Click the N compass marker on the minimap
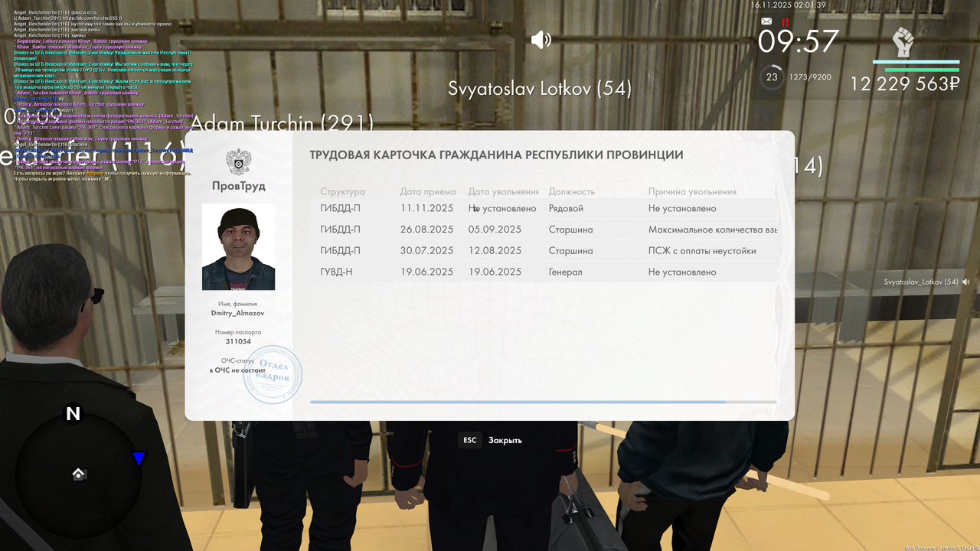 pos(73,414)
